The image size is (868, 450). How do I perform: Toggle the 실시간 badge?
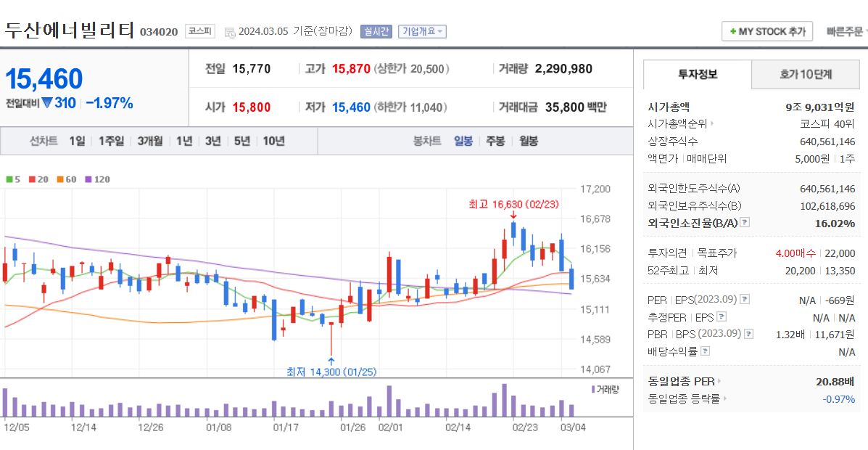click(x=376, y=32)
